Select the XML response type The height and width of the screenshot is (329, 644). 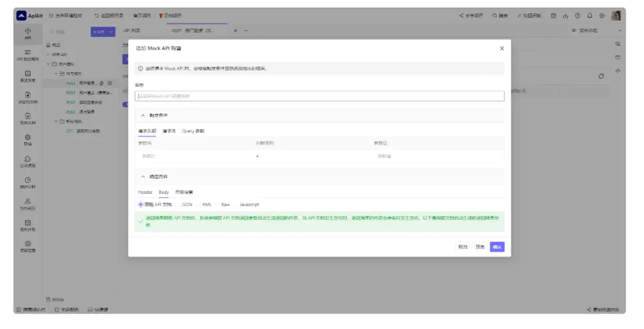coord(206,204)
